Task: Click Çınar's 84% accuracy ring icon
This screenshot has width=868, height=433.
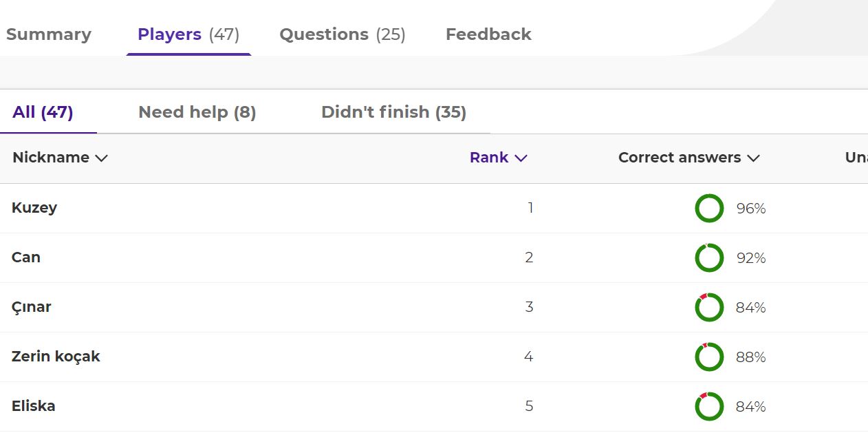Action: 709,308
